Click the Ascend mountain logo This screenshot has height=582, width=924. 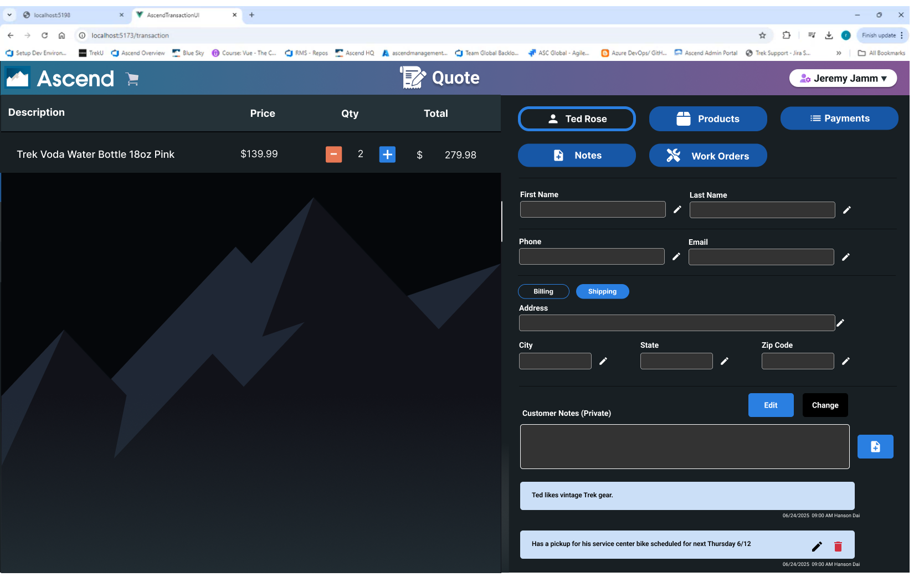[x=17, y=78]
